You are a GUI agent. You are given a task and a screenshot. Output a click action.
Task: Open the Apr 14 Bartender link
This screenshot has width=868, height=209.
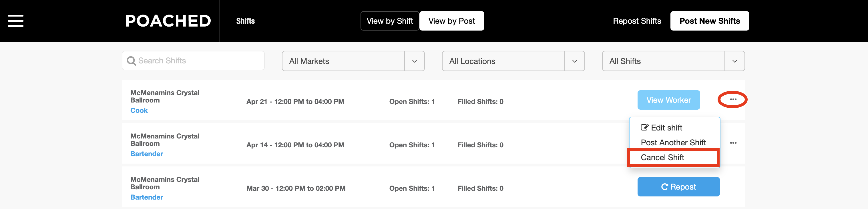[x=147, y=154]
